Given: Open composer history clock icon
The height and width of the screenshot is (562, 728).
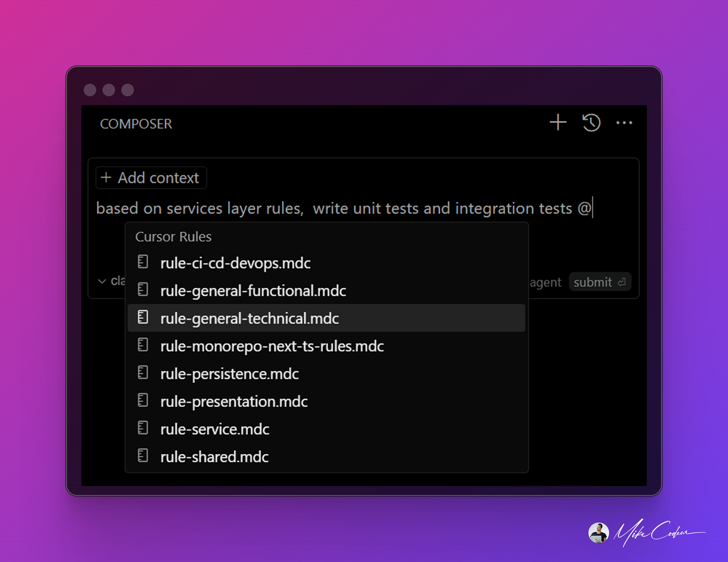Looking at the screenshot, I should (x=591, y=123).
